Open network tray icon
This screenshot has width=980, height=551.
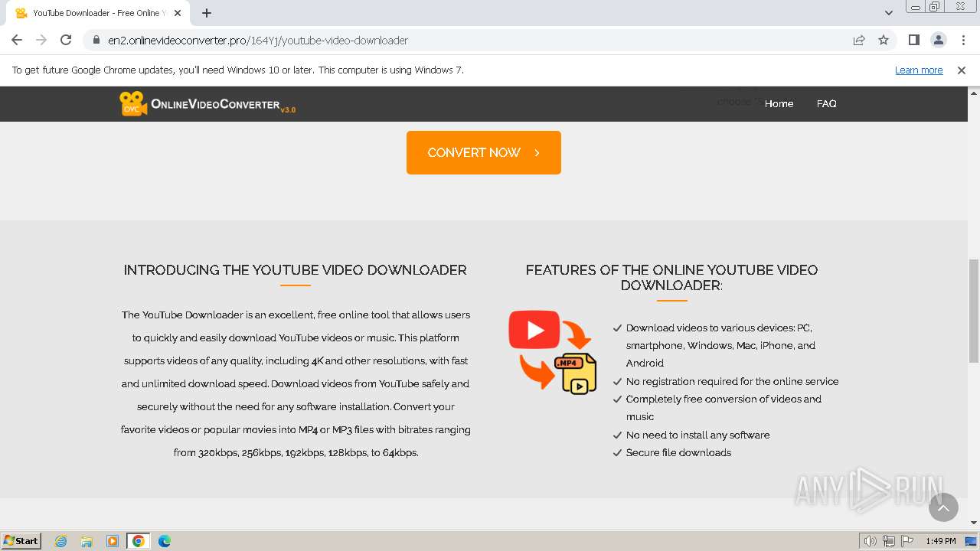tap(889, 541)
